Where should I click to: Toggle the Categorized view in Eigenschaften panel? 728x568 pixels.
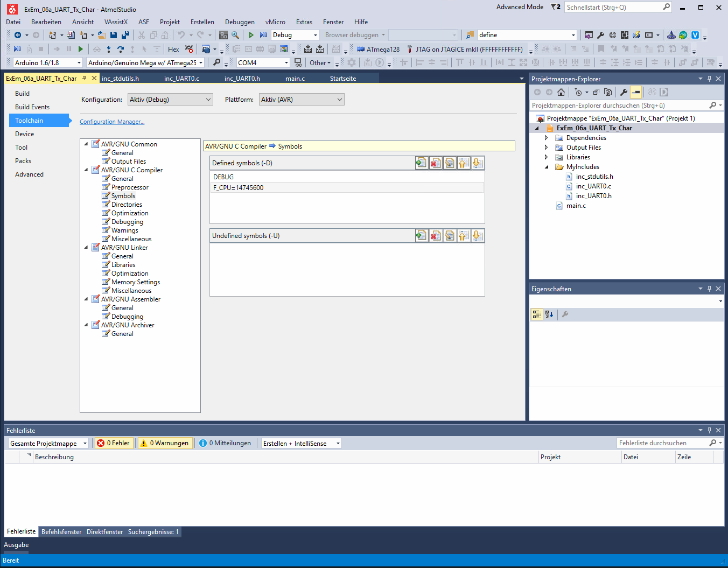[537, 314]
